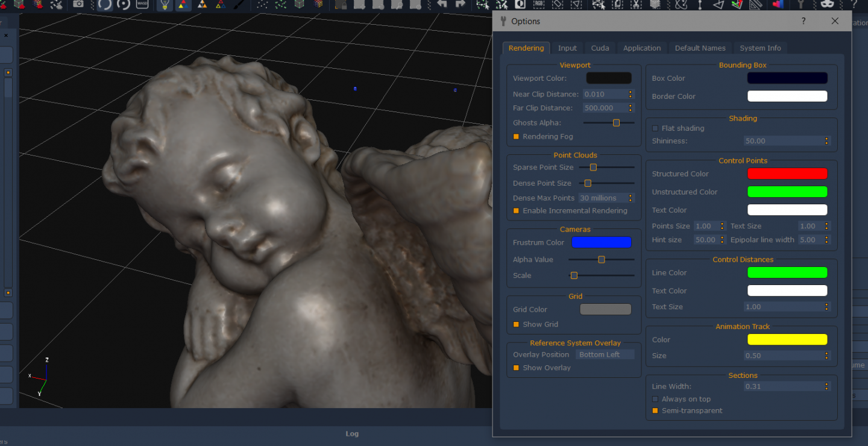This screenshot has height=446, width=868.
Task: Enable WASD navigation mode icon
Action: pyautogui.click(x=142, y=4)
